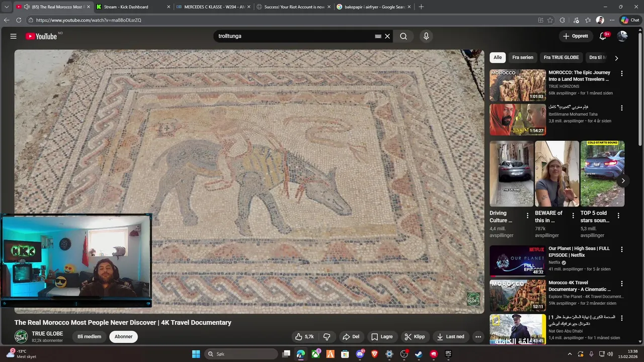
Task: Go to the YouTube home logo
Action: (41, 36)
